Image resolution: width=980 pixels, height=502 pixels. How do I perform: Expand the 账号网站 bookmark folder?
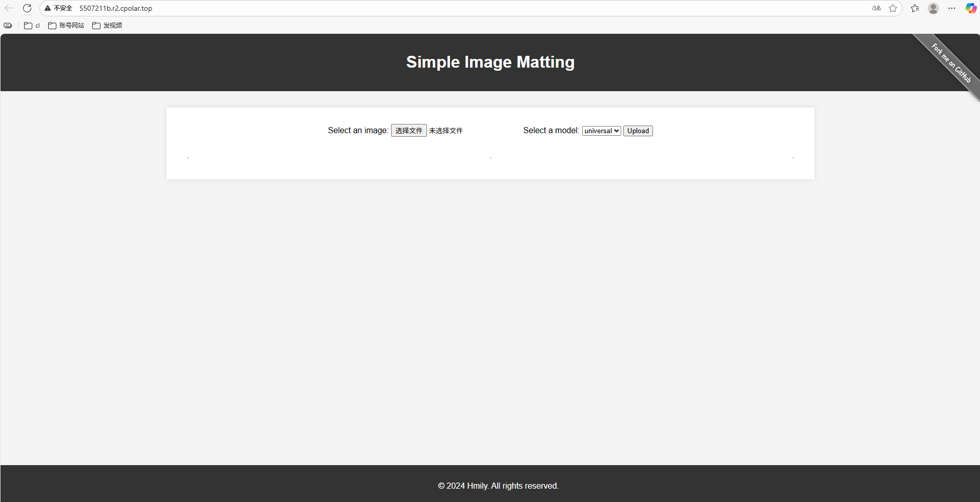tap(66, 26)
